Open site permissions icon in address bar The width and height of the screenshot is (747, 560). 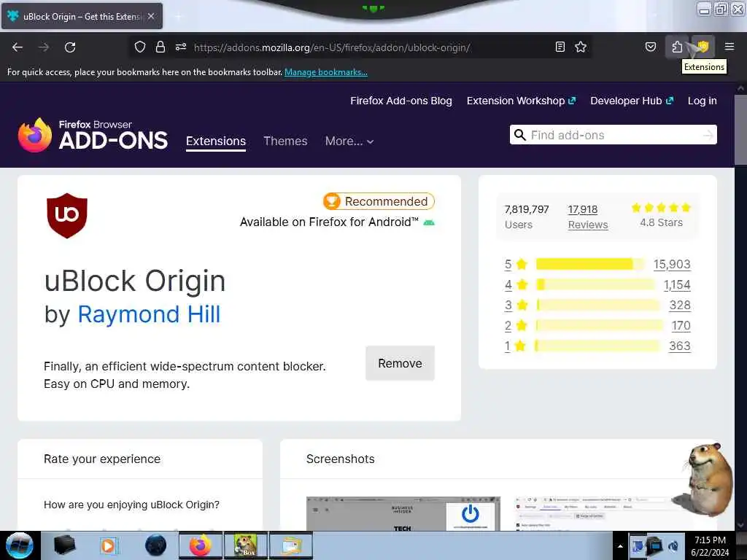coord(181,47)
